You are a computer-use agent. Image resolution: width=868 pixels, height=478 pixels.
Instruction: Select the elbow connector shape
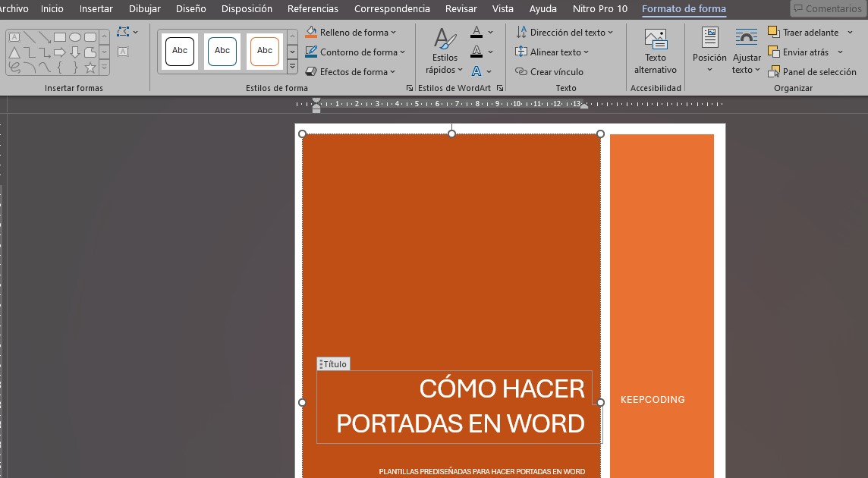[x=30, y=52]
